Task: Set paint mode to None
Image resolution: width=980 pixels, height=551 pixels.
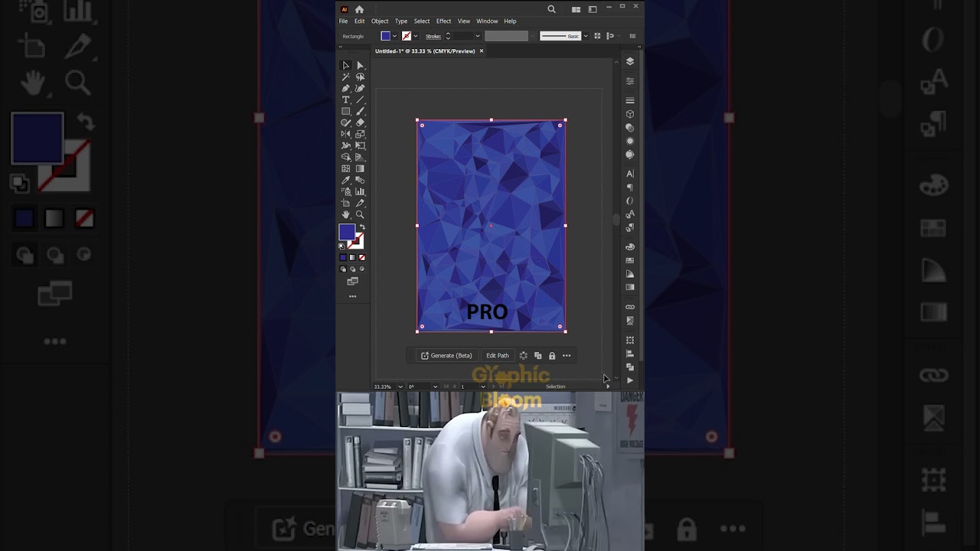Action: (x=361, y=257)
